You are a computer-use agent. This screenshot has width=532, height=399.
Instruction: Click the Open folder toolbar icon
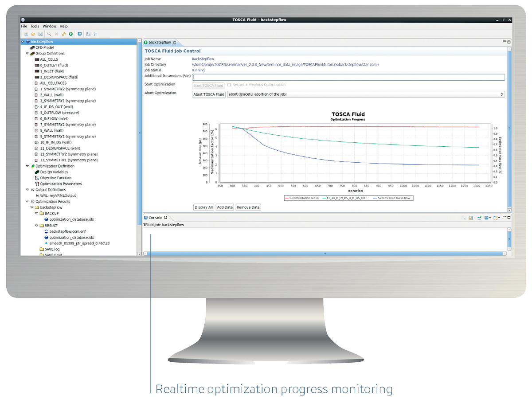(x=33, y=34)
